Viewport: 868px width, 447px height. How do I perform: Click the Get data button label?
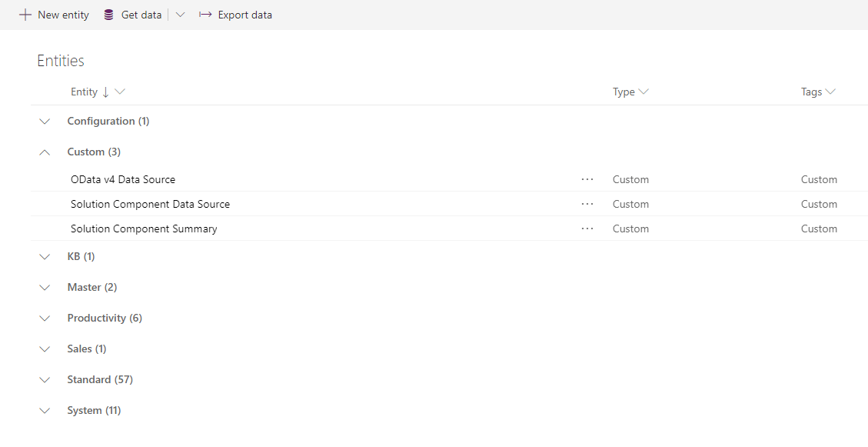click(x=141, y=15)
